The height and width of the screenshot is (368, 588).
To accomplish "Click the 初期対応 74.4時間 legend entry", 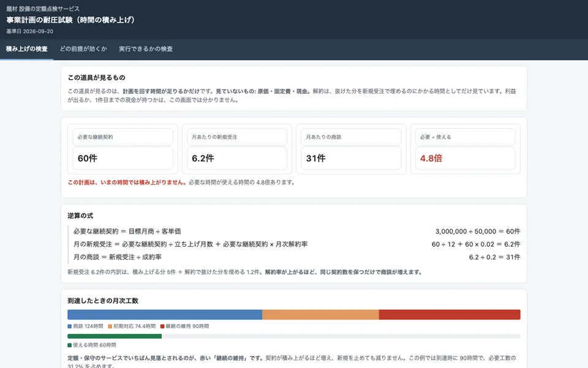I will tap(132, 326).
